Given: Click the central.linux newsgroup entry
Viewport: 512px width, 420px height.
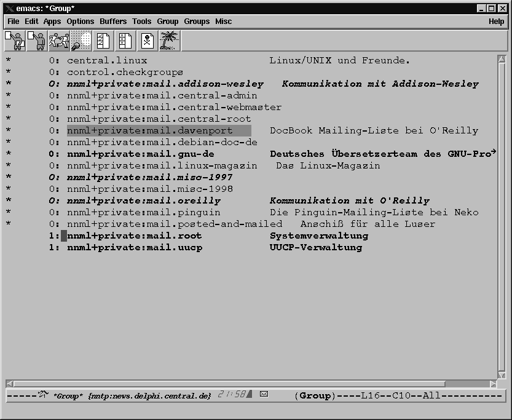Looking at the screenshot, I should pos(107,60).
